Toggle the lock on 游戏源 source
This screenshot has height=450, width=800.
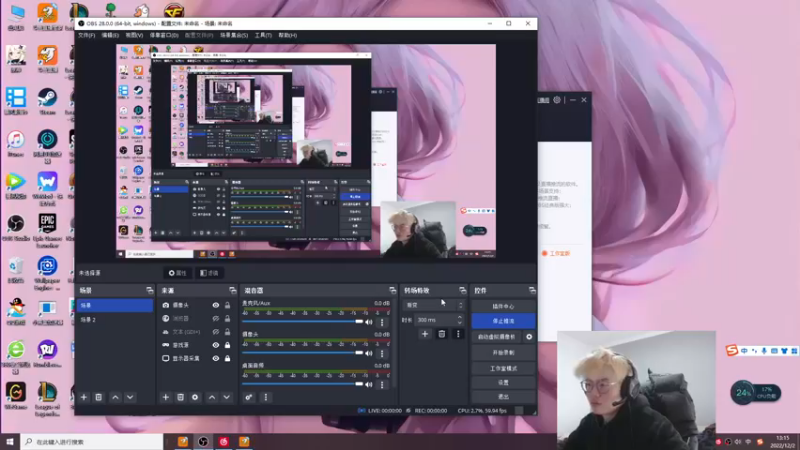228,345
